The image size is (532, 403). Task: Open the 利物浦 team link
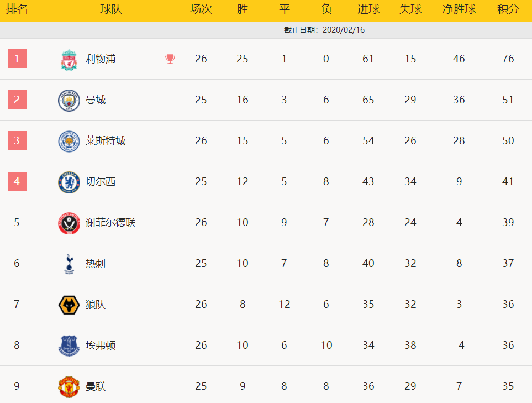tap(101, 59)
